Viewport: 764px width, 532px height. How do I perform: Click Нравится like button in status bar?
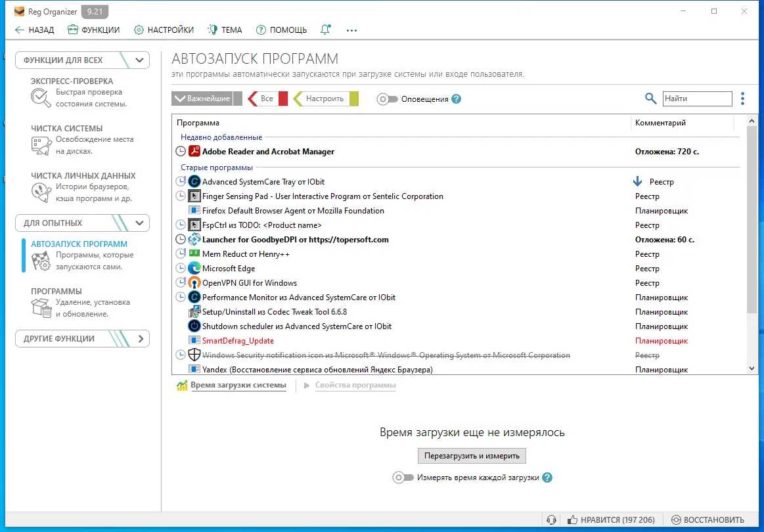(x=611, y=520)
